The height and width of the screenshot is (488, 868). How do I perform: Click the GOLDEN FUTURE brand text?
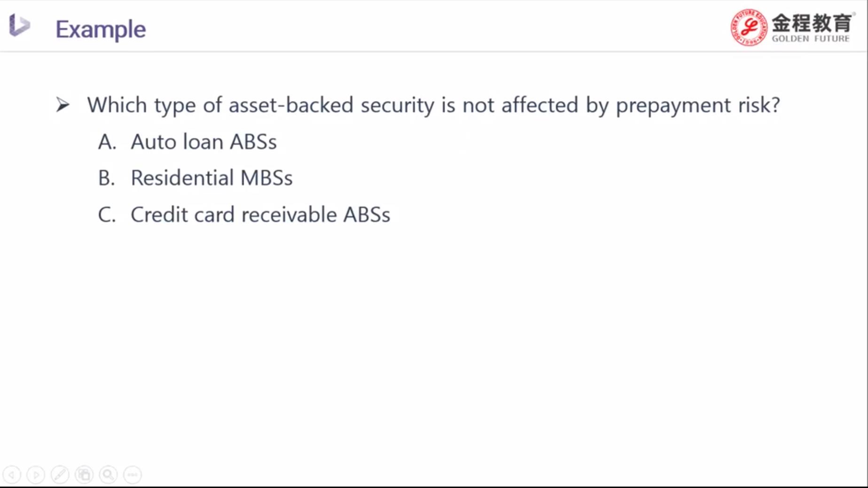tap(811, 39)
